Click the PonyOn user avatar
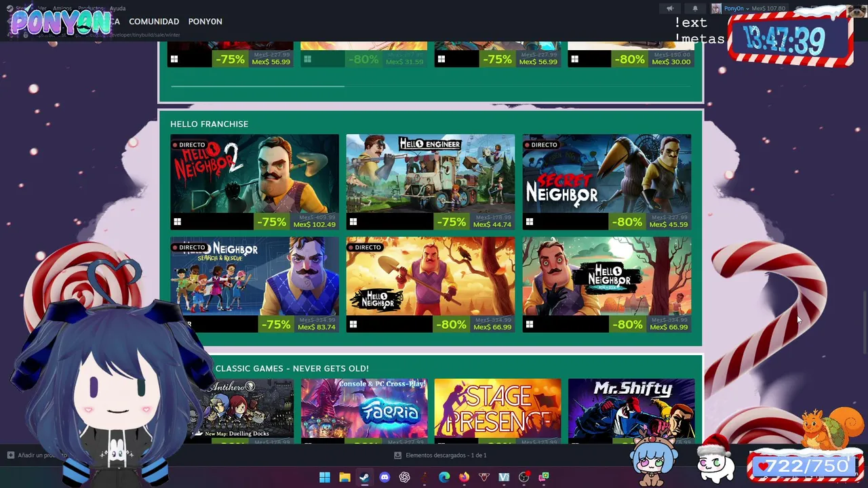This screenshot has width=868, height=488. pos(716,8)
